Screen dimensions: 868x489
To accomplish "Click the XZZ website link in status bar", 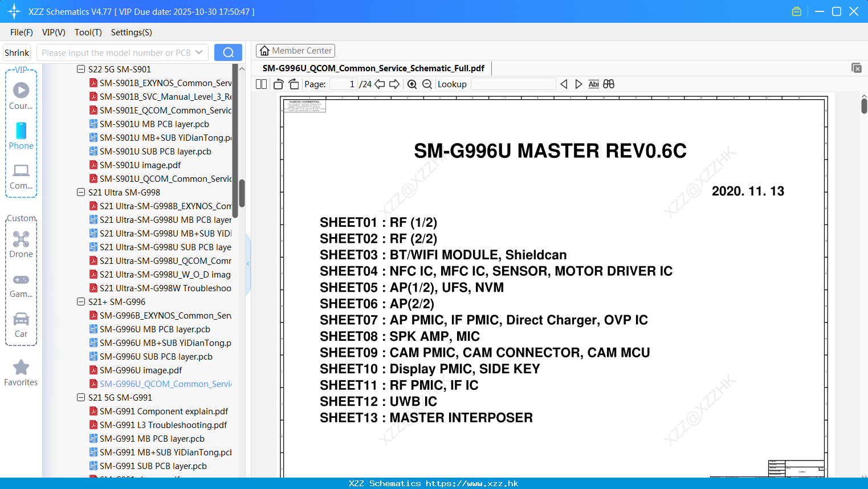I will pyautogui.click(x=472, y=483).
